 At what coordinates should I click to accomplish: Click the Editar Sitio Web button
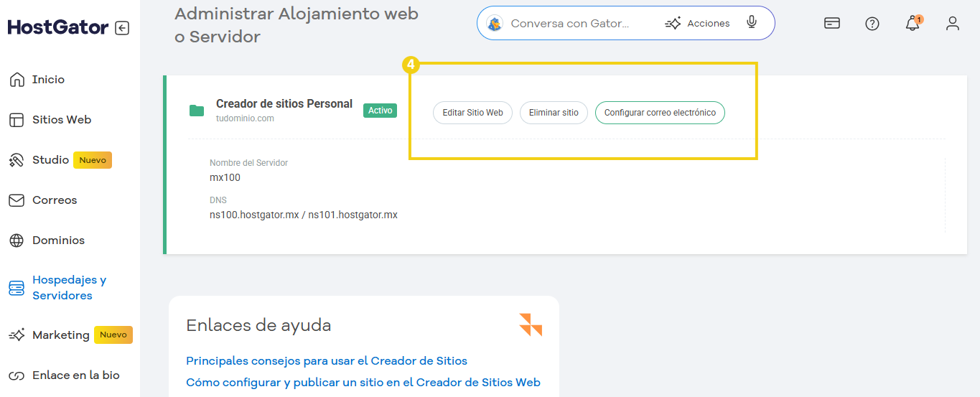(472, 113)
